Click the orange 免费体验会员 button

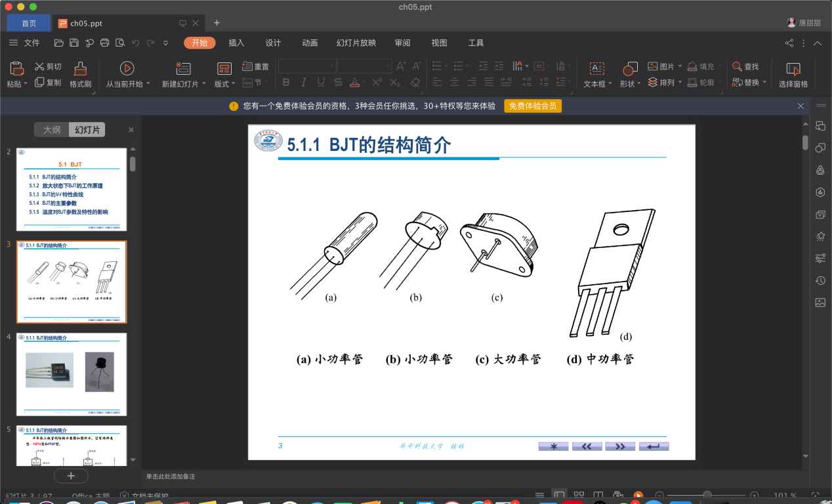click(532, 106)
